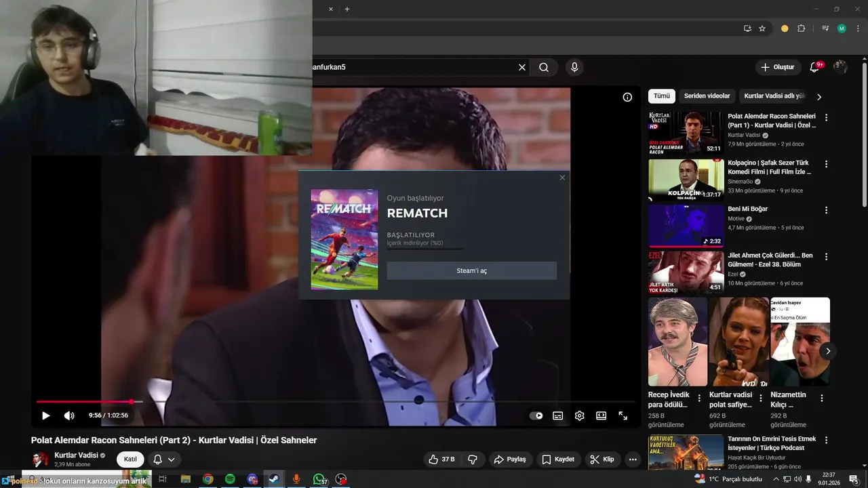Toggle YouTube autoplay switch
Screen dimensions: 868x488
coord(536,415)
